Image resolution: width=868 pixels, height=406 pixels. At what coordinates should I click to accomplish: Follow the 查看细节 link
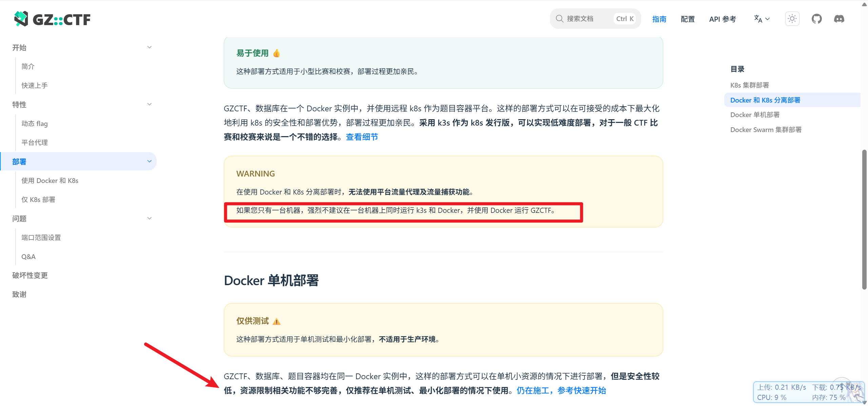[x=362, y=137]
